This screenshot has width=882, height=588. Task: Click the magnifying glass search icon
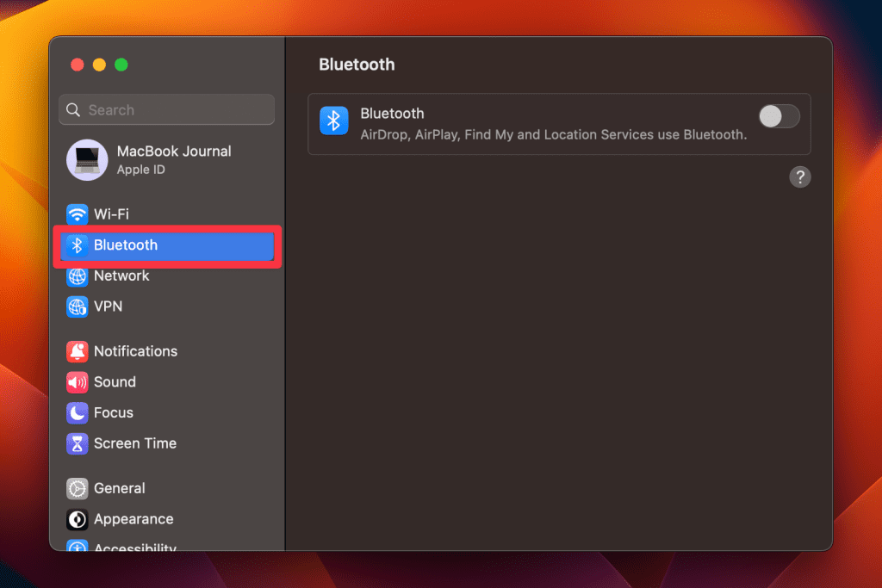tap(74, 109)
